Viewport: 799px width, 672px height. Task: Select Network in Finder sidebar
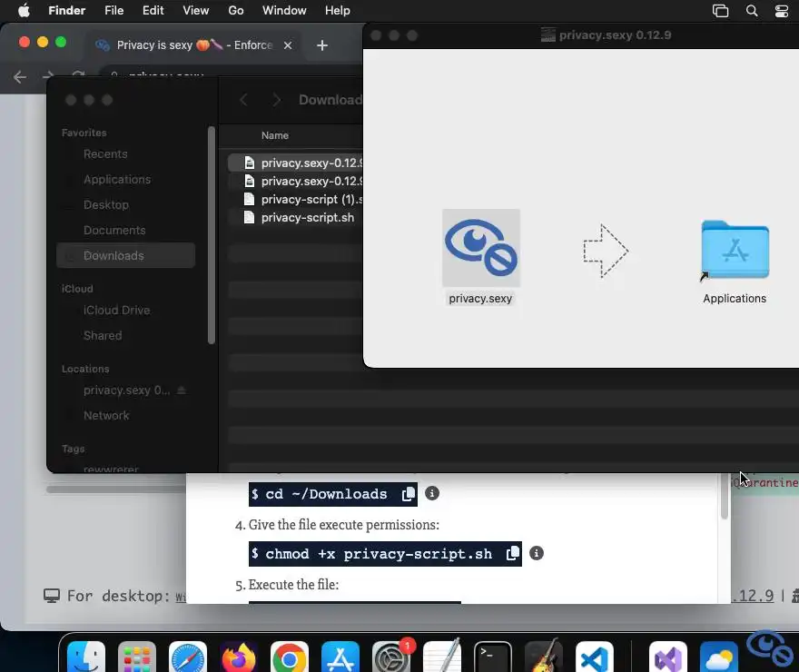pyautogui.click(x=126, y=416)
